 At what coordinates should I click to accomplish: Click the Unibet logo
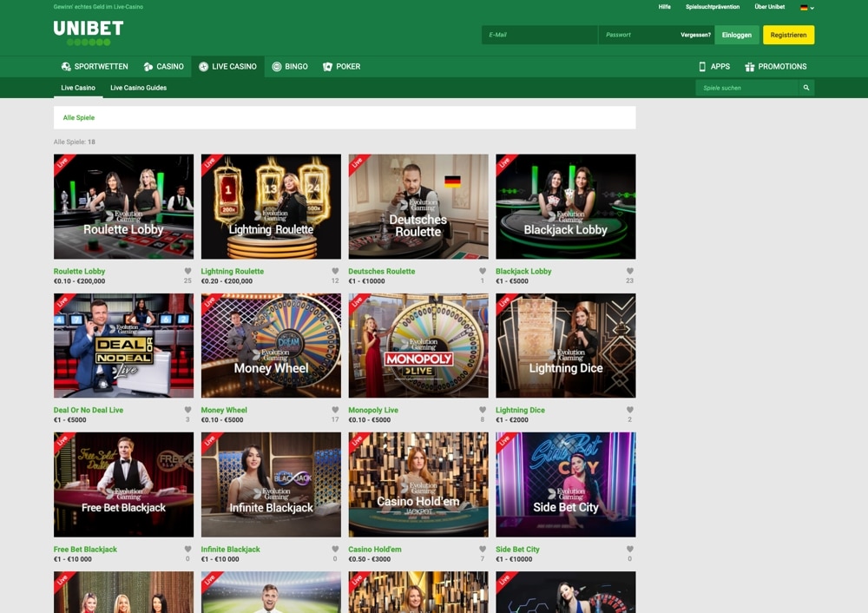[89, 33]
